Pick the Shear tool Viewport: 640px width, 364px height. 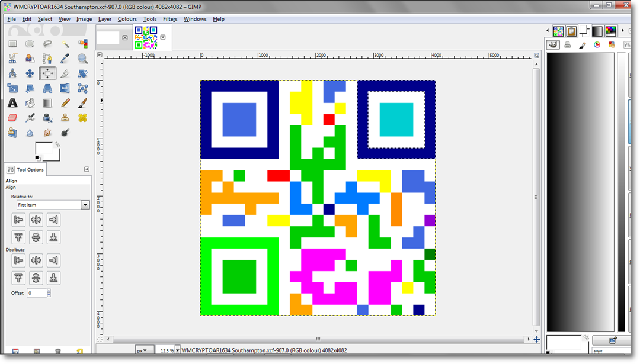coord(30,88)
